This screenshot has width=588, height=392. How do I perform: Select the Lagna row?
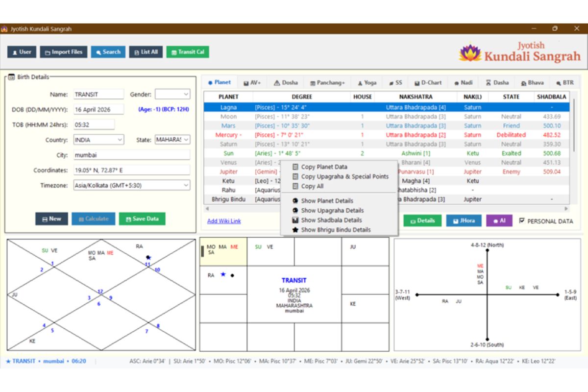pos(387,107)
